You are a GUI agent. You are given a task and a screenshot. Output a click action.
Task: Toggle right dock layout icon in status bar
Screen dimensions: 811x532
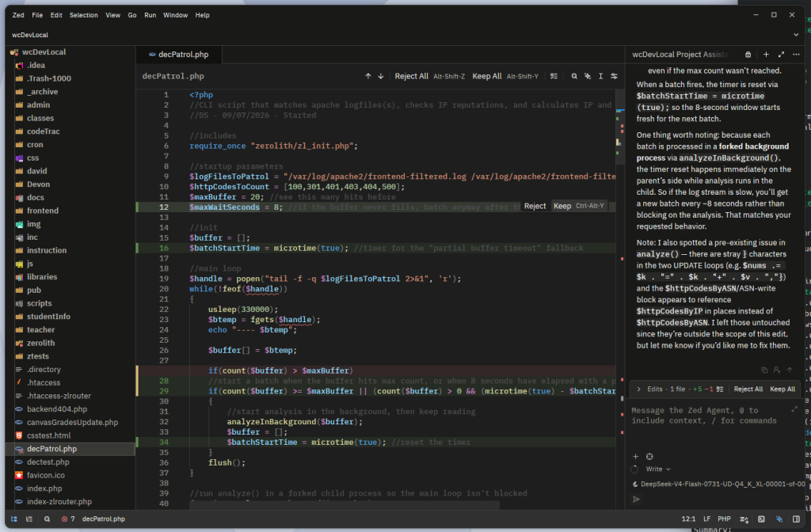point(796,519)
